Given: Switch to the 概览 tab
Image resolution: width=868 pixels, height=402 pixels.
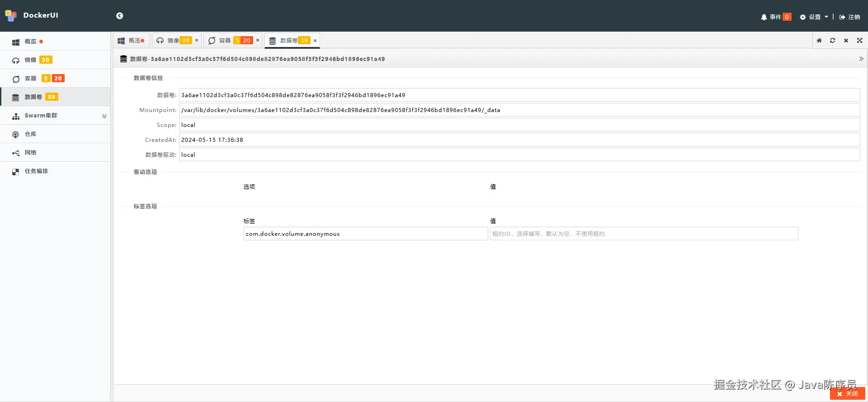Looking at the screenshot, I should (x=132, y=41).
